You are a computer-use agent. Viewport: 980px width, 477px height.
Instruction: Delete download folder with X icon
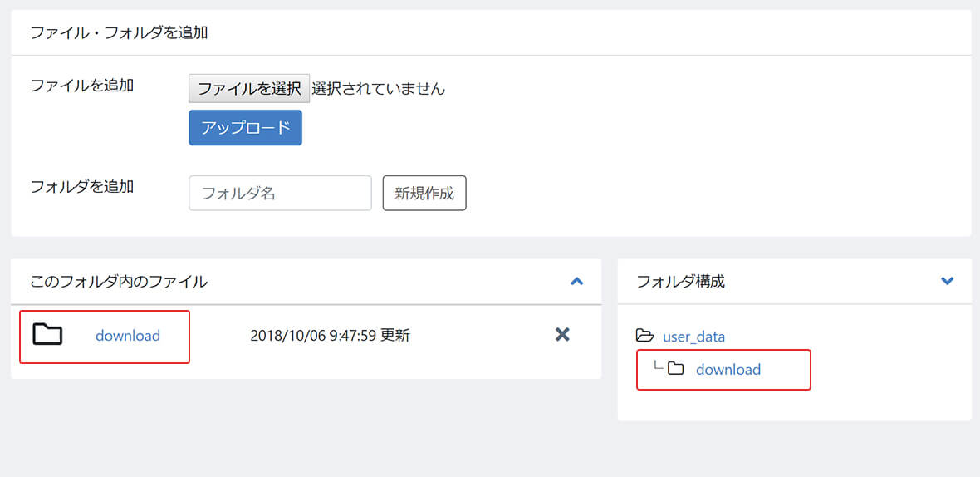pos(562,335)
